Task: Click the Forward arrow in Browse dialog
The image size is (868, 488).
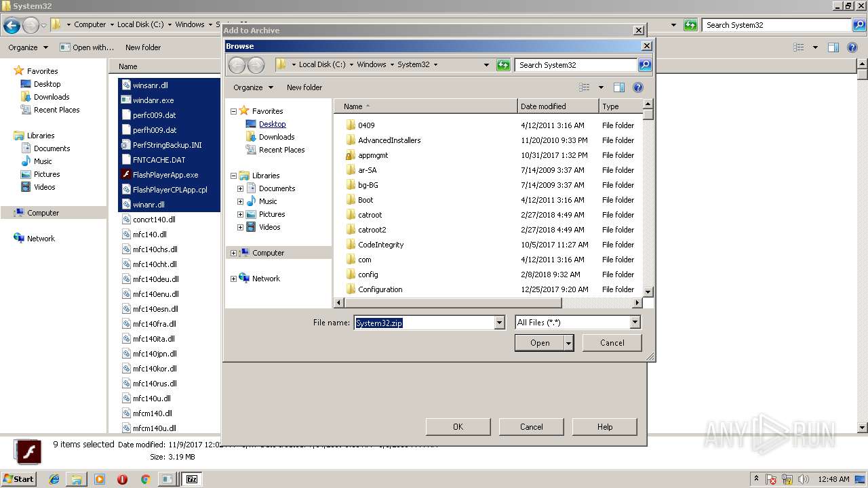Action: point(256,65)
